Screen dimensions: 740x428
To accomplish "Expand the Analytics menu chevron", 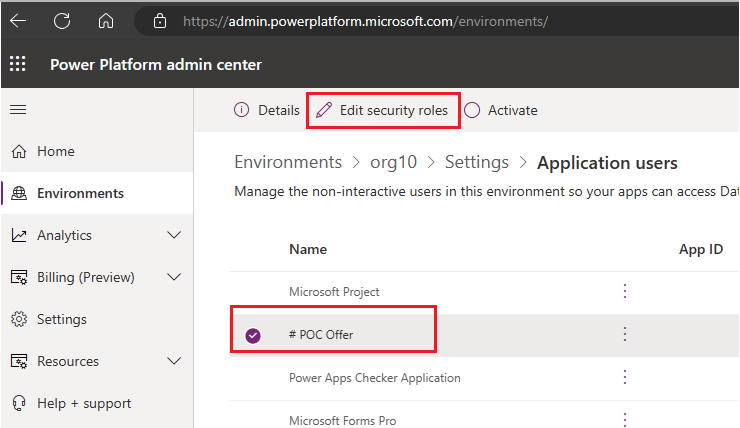I will (174, 235).
